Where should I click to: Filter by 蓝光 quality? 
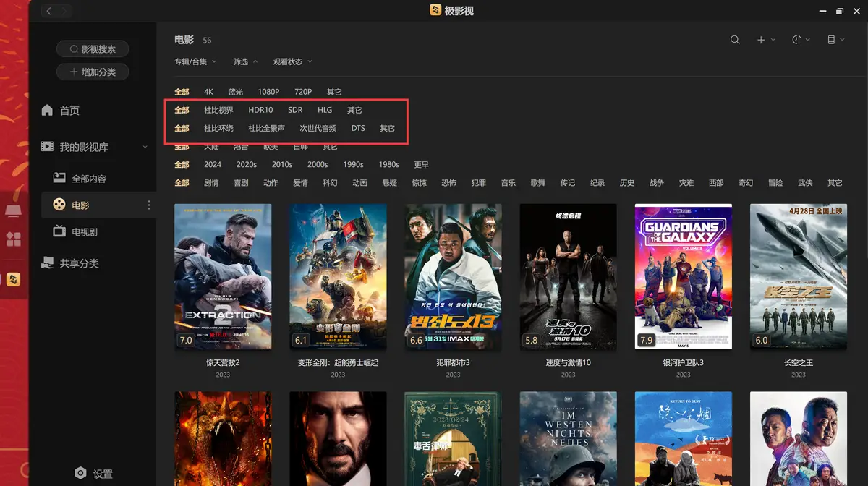(x=236, y=92)
